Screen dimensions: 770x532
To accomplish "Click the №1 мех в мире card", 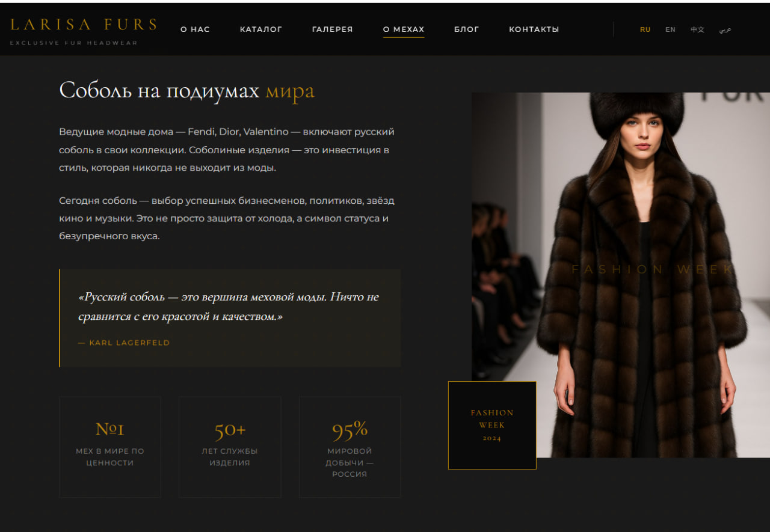I will 109,447.
